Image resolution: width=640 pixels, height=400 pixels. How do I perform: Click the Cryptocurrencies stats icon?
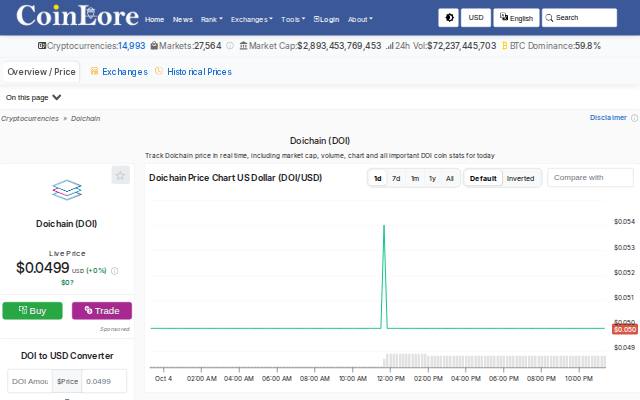[42, 46]
